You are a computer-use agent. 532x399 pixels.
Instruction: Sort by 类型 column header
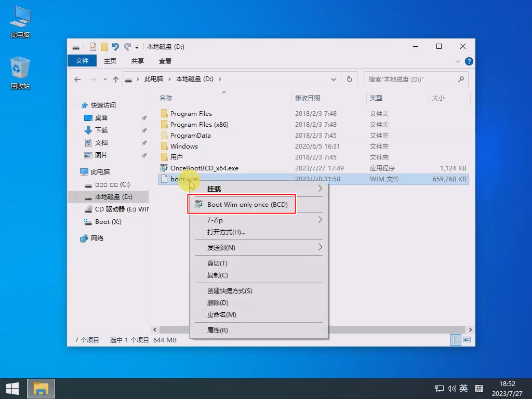[376, 98]
